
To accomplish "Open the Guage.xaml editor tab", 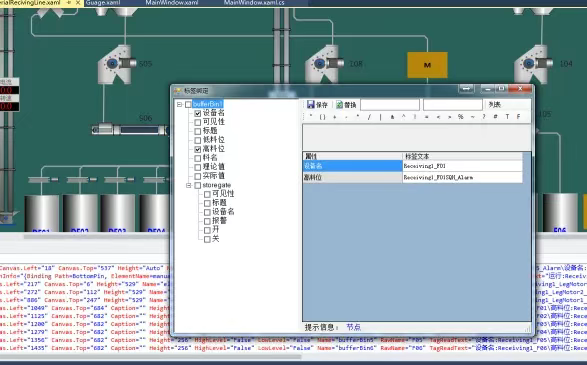I will pos(103,3).
